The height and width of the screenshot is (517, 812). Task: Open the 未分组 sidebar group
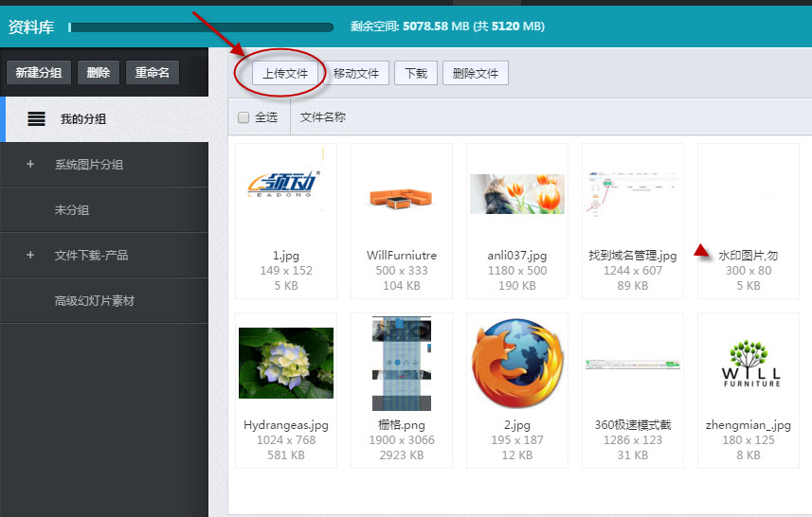tap(72, 210)
